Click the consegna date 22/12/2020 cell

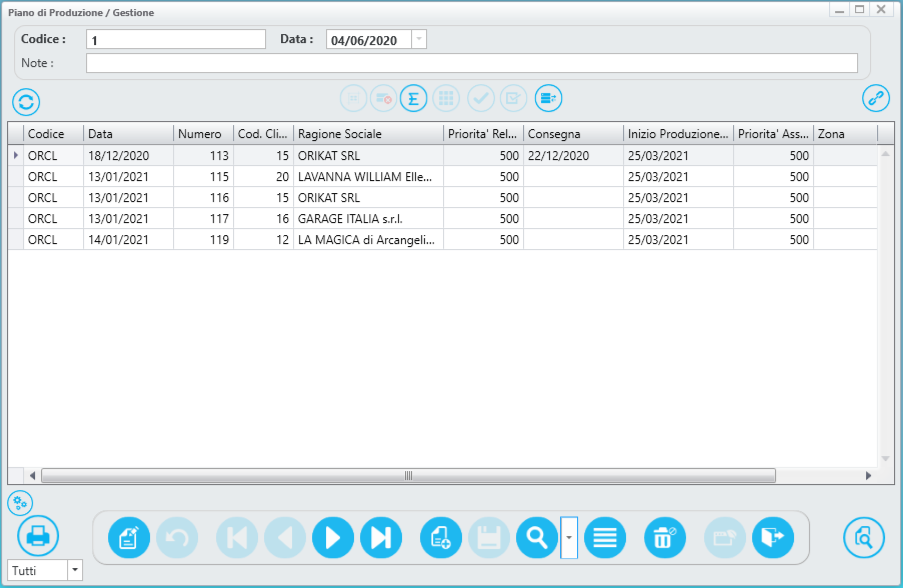(x=573, y=155)
